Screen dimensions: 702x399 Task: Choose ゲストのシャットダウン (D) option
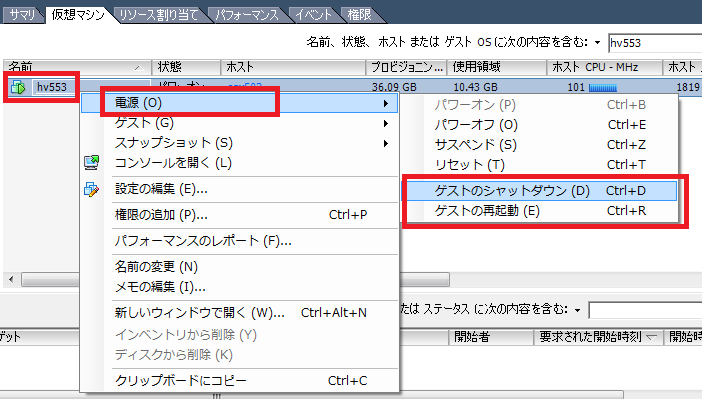539,191
